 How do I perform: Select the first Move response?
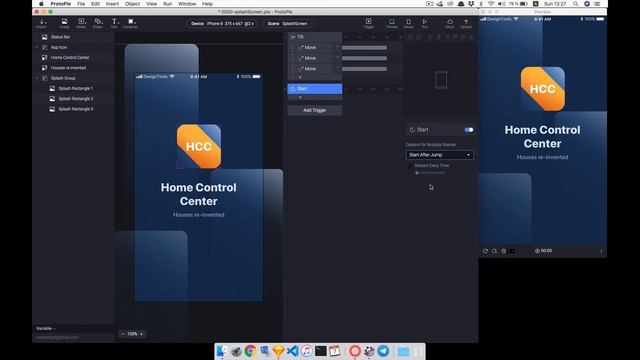point(316,47)
